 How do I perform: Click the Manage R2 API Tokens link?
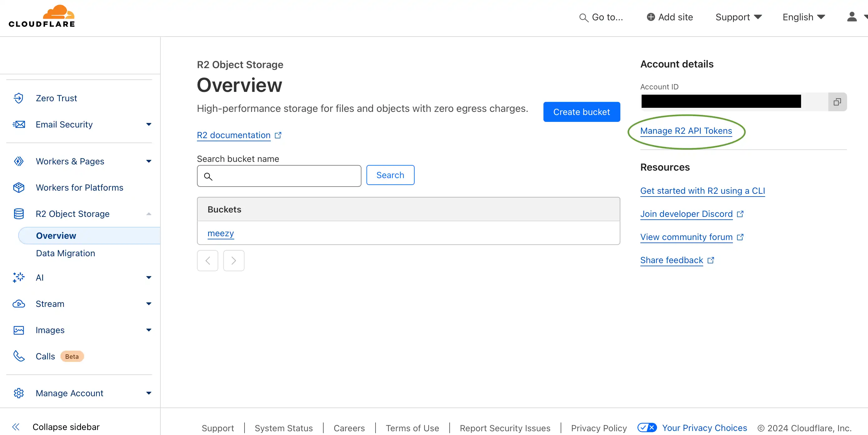pyautogui.click(x=685, y=130)
